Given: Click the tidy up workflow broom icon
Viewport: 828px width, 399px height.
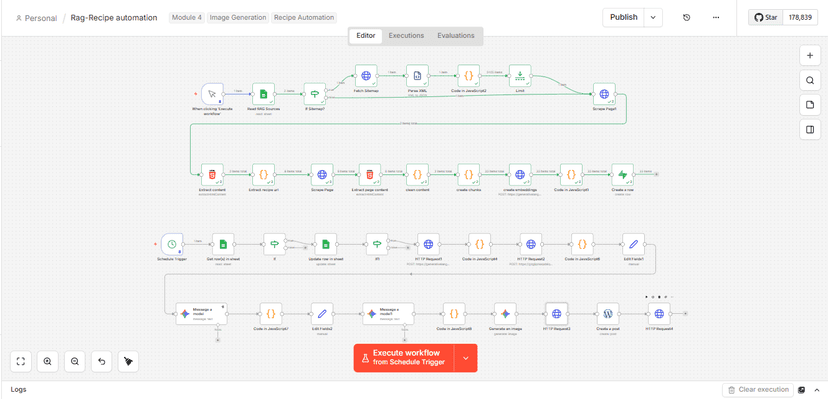Looking at the screenshot, I should [x=129, y=362].
